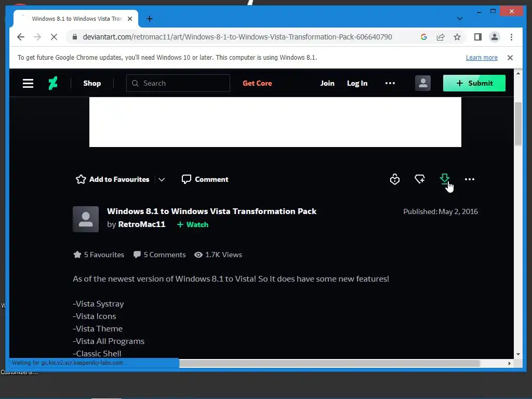Click the green DeviantArt logo
Image resolution: width=532 pixels, height=399 pixels.
(52, 83)
